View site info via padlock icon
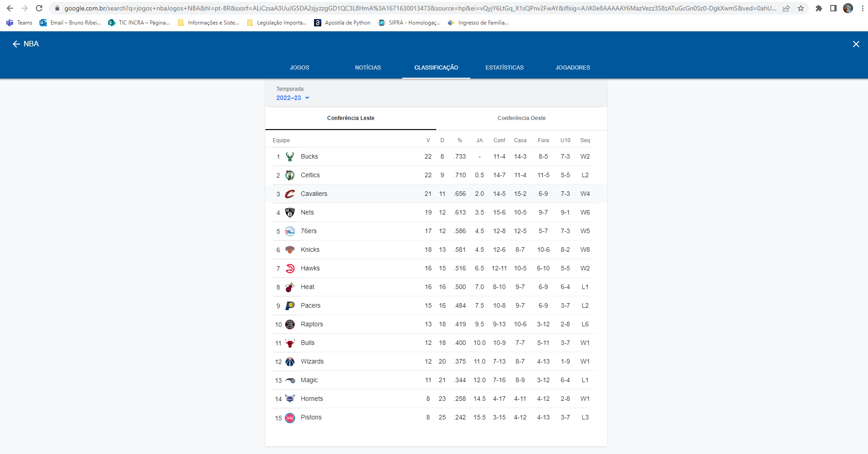 click(x=57, y=8)
